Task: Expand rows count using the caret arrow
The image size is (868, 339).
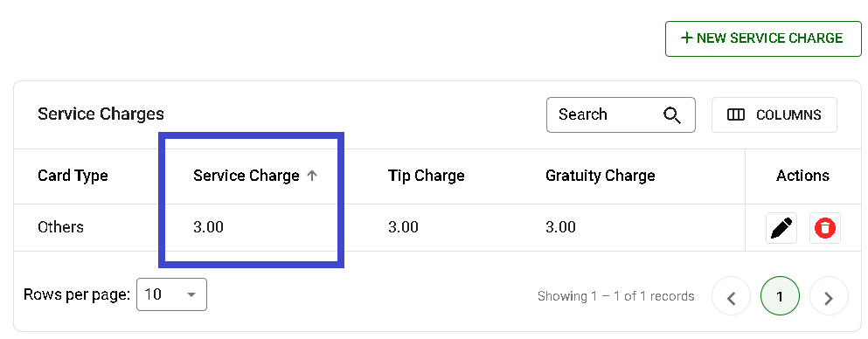Action: tap(191, 294)
